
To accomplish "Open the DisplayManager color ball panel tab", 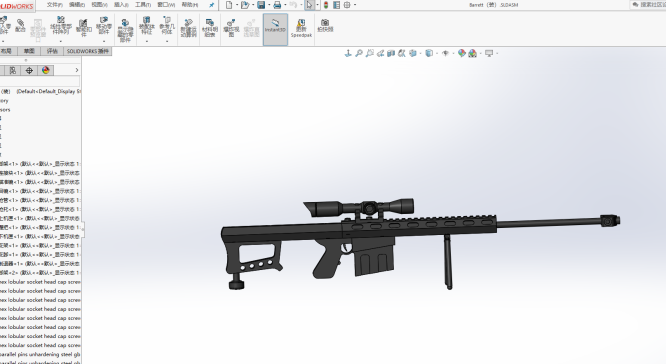I will coord(45,70).
